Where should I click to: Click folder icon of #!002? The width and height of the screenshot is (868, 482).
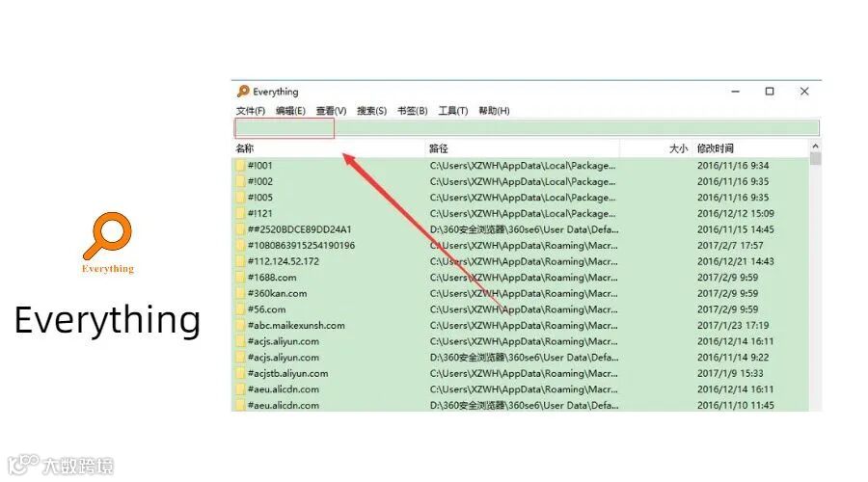pos(240,181)
